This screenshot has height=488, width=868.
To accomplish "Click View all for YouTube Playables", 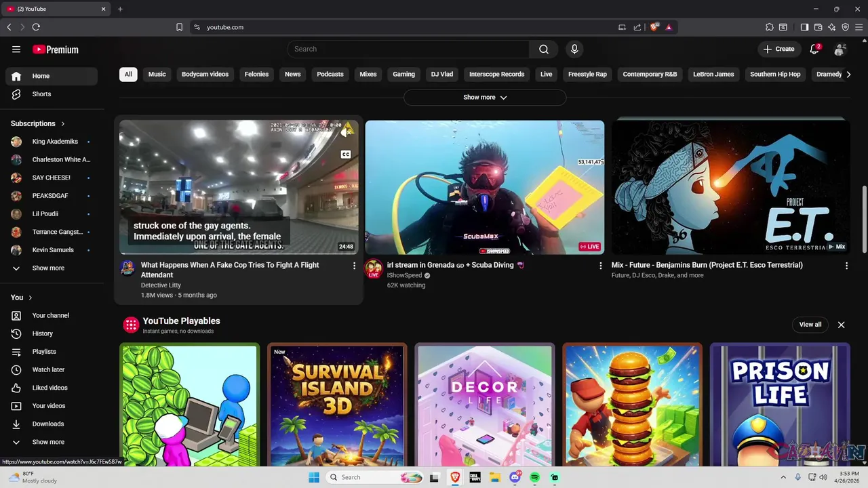I will (x=810, y=325).
